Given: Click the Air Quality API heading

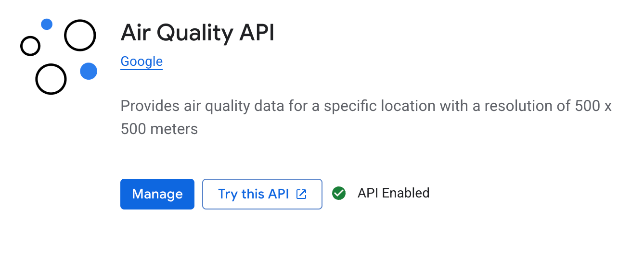Looking at the screenshot, I should (197, 34).
